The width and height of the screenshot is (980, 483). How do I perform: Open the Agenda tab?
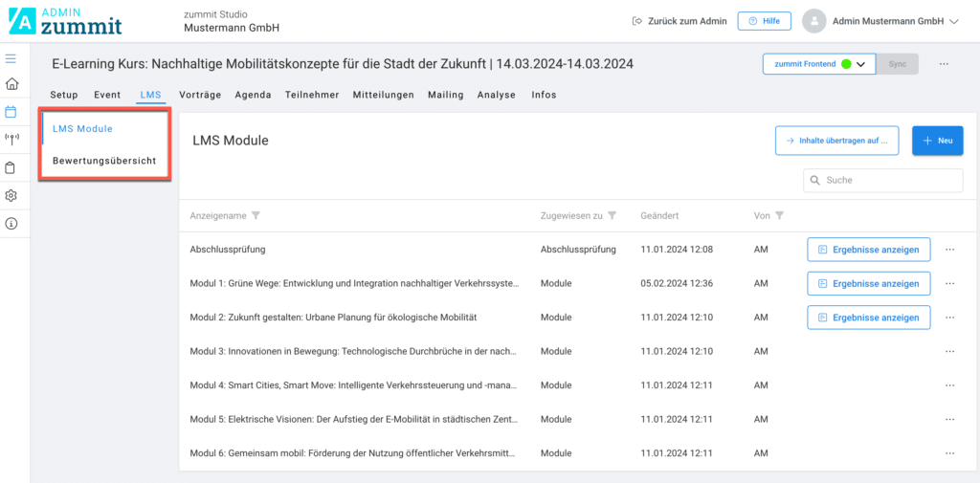[x=253, y=95]
